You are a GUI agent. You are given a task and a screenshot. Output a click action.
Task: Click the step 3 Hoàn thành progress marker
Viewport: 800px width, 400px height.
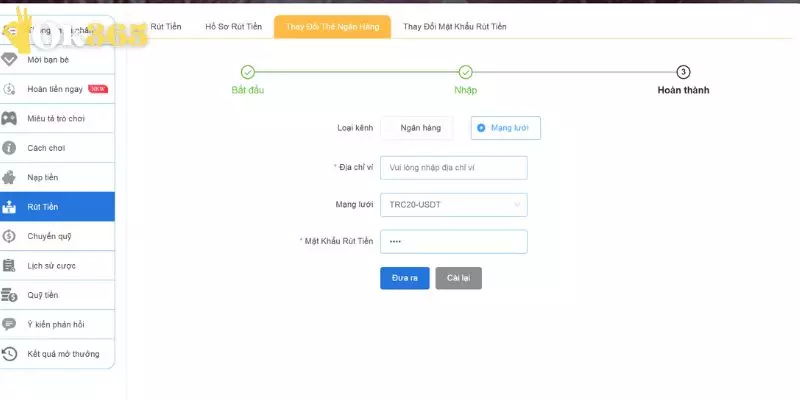pos(683,72)
